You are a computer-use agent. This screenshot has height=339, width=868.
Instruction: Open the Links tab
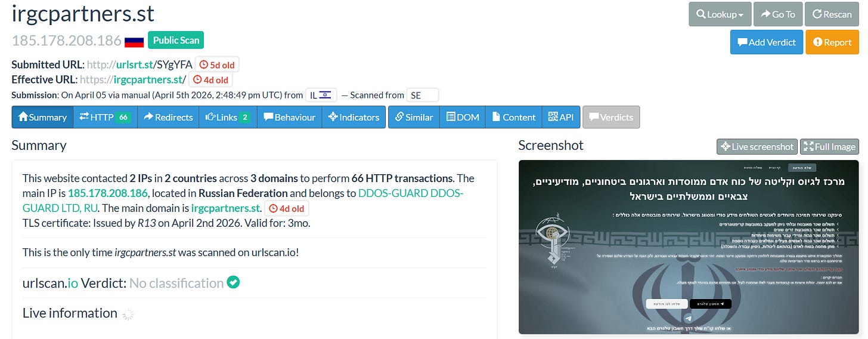click(x=228, y=117)
